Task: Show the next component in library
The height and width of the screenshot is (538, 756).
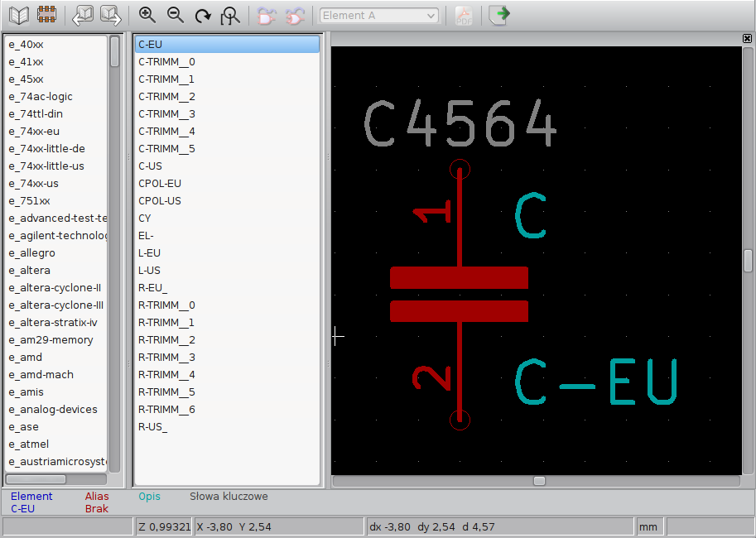Action: (x=110, y=15)
